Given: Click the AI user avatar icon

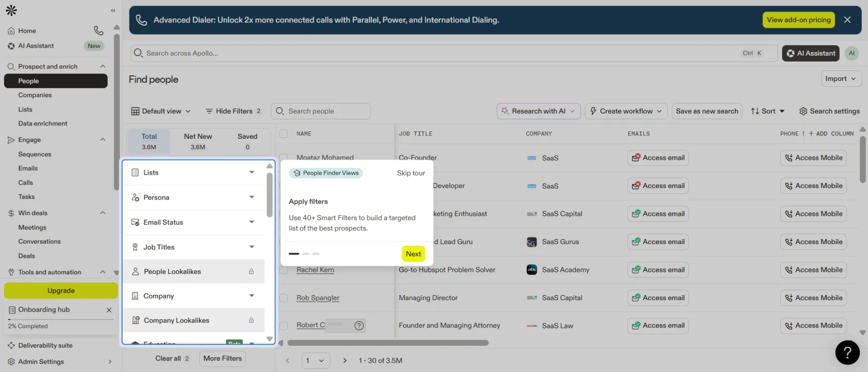Looking at the screenshot, I should [x=852, y=53].
